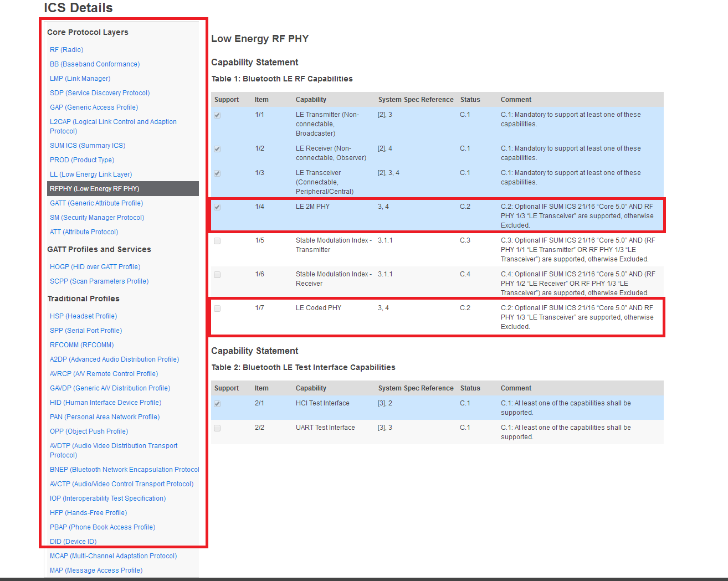Check the UART Test Interface support box
Screen dimensions: 728x581
(x=217, y=428)
